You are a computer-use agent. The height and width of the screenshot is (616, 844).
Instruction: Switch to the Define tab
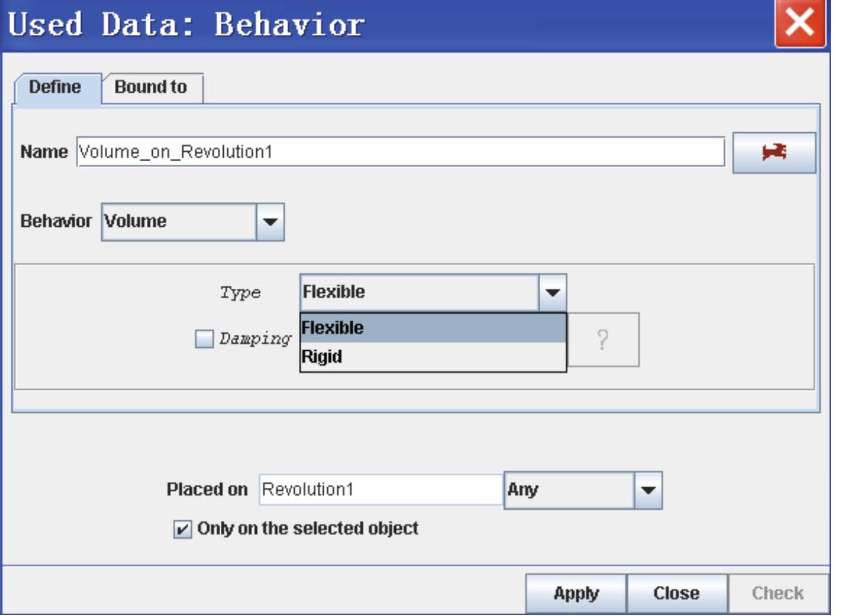[x=55, y=88]
